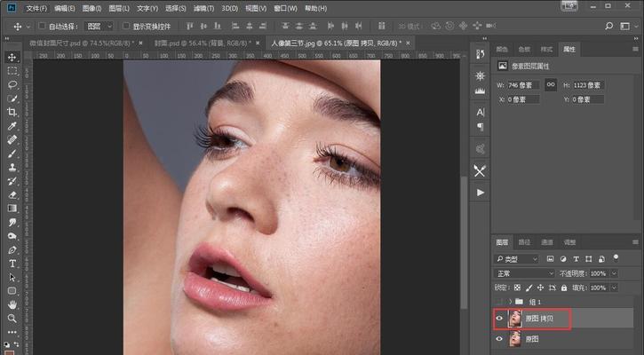This screenshot has height=355, width=644.
Task: Expand the 组 1 layer group
Action: click(x=510, y=302)
